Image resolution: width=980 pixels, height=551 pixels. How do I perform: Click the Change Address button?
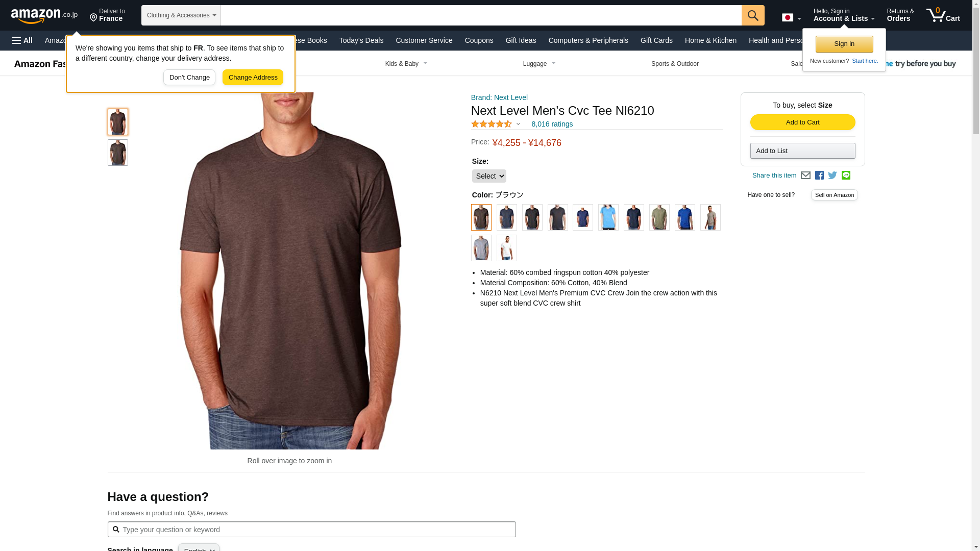(253, 78)
